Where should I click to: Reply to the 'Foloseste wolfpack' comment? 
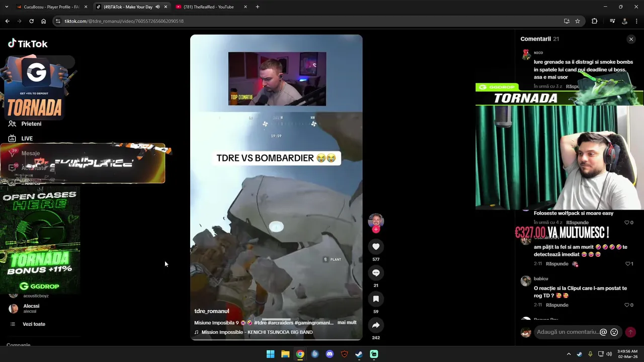tap(577, 223)
